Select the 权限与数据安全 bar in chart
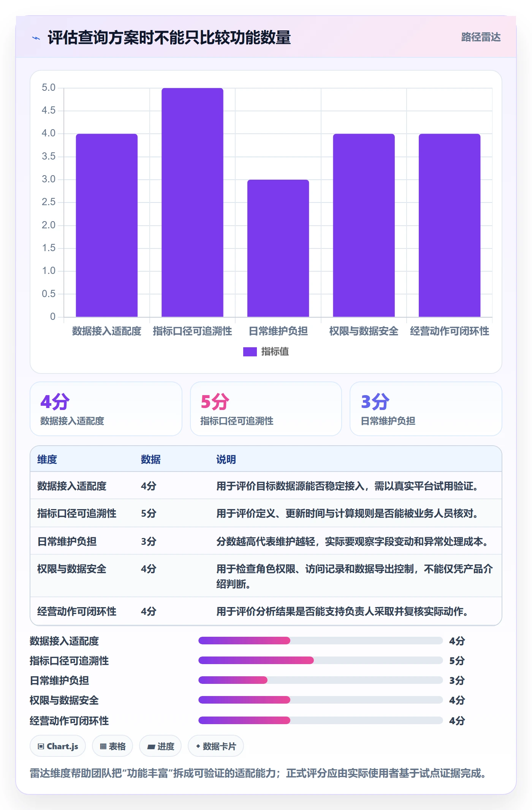This screenshot has height=810, width=532. coord(364,225)
